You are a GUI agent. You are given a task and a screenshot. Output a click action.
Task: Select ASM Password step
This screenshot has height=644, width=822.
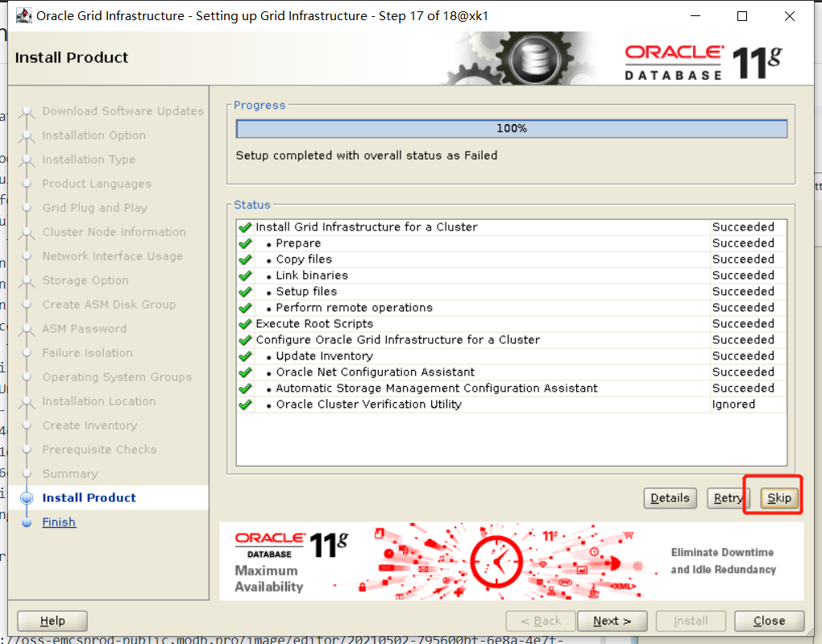pyautogui.click(x=84, y=329)
